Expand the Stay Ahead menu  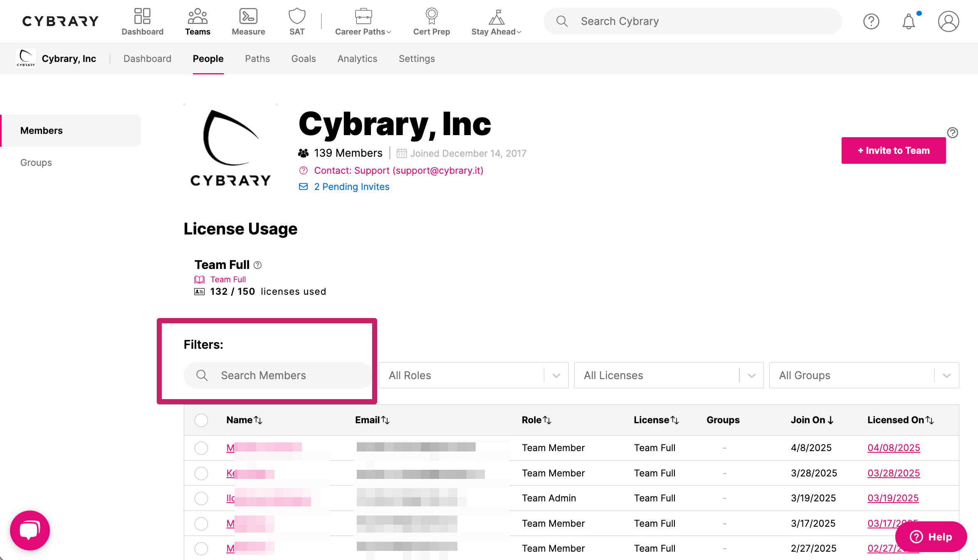pos(496,22)
